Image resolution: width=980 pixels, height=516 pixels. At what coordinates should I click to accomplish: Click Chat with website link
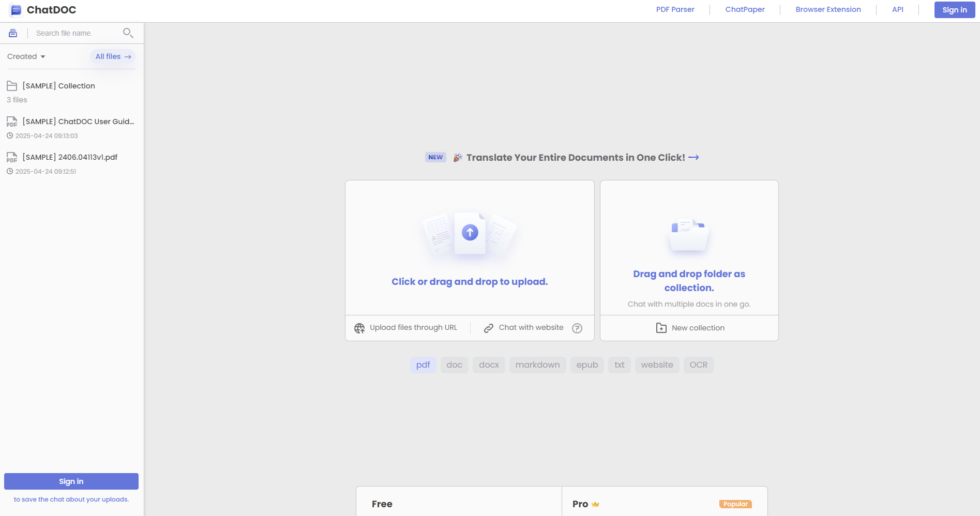(531, 328)
